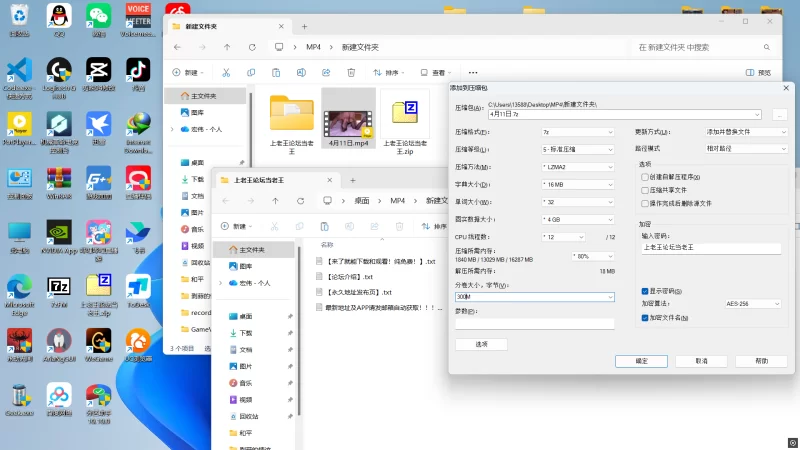Expand the AES-256 encryption method dropdown
The width and height of the screenshot is (800, 450).
[x=750, y=304]
